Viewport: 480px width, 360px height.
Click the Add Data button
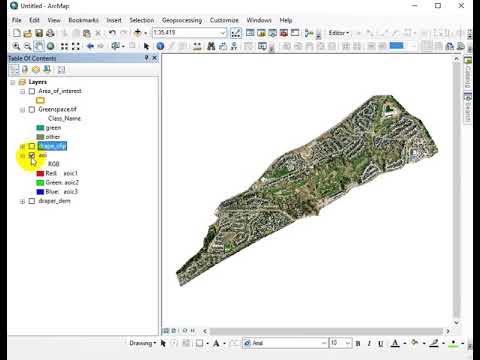pyautogui.click(x=137, y=33)
